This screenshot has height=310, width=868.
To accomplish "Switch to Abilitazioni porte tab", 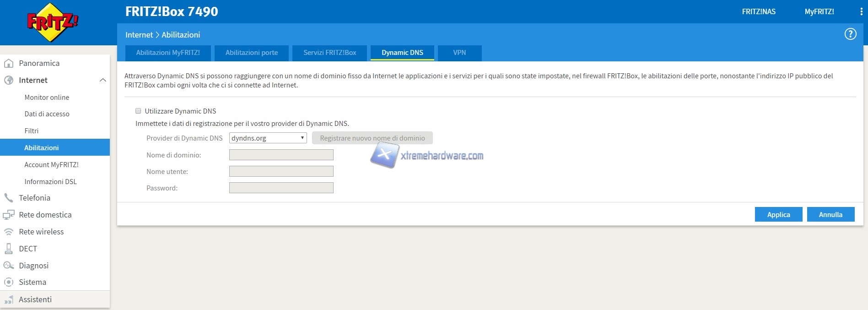I will [252, 53].
